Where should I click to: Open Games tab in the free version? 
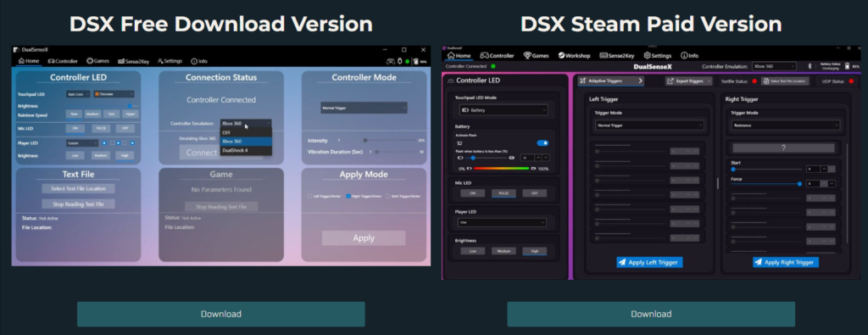click(x=97, y=61)
